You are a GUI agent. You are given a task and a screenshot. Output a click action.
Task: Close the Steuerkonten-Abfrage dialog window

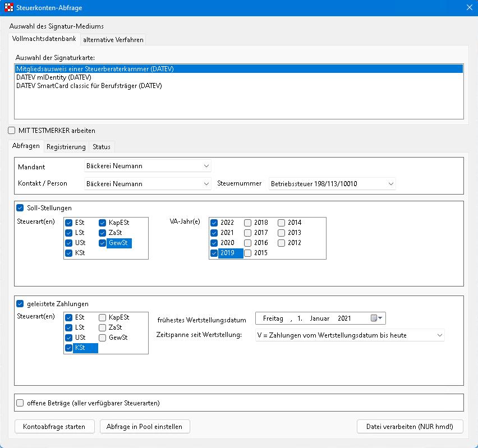(469, 7)
